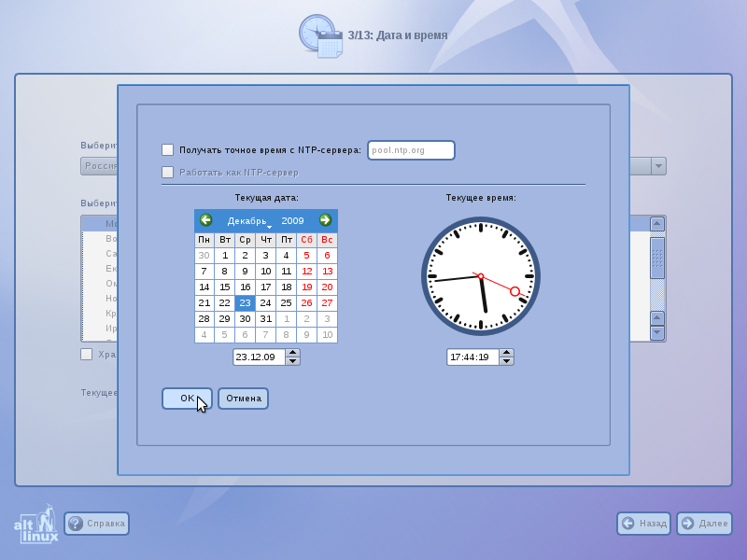Increase date using spinner up arrow
747x560 pixels.
[x=292, y=353]
